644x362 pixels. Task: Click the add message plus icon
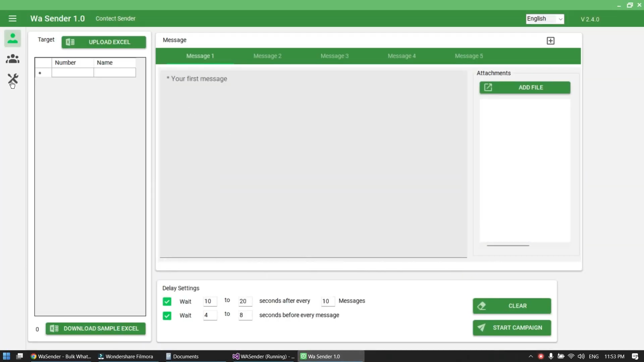click(x=550, y=41)
